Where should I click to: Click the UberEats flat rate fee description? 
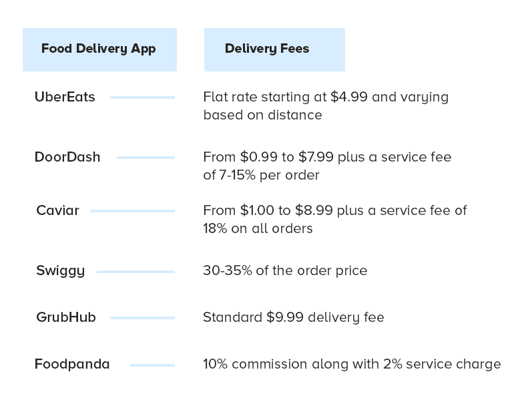[326, 106]
